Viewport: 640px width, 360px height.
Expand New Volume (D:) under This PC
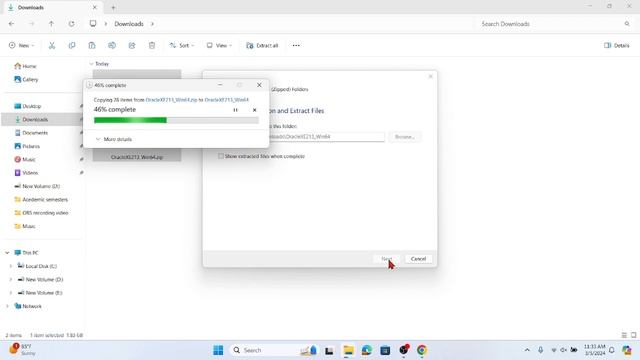point(11,280)
